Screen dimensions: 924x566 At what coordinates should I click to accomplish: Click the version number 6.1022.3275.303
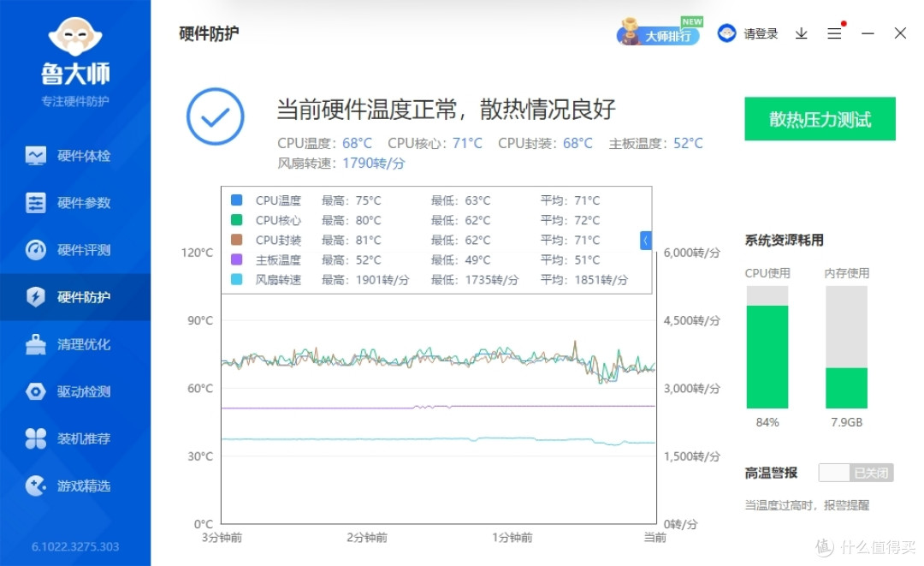(x=75, y=546)
